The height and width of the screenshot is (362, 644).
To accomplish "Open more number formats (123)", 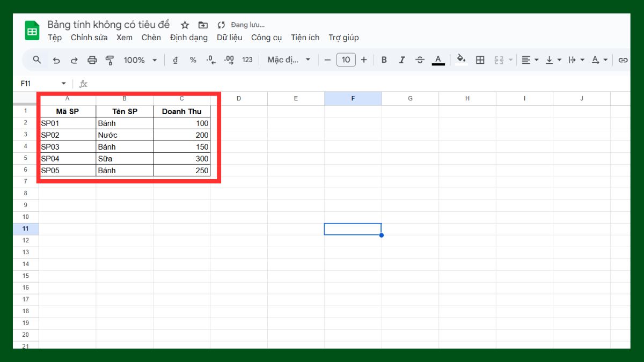I will click(247, 60).
